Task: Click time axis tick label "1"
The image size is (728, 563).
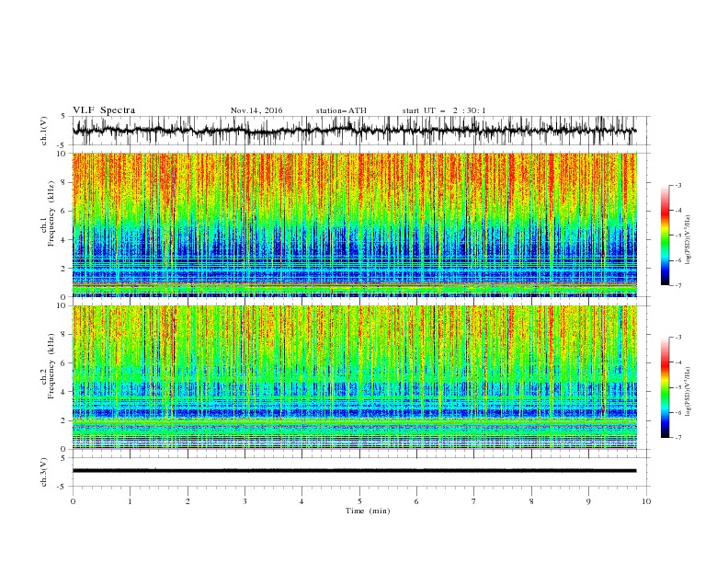Action: click(x=130, y=501)
